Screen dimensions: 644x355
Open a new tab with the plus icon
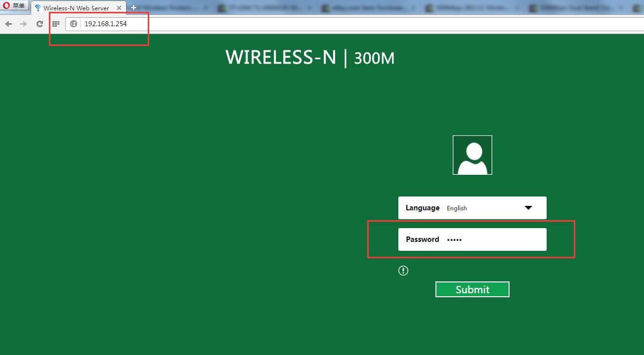point(133,8)
